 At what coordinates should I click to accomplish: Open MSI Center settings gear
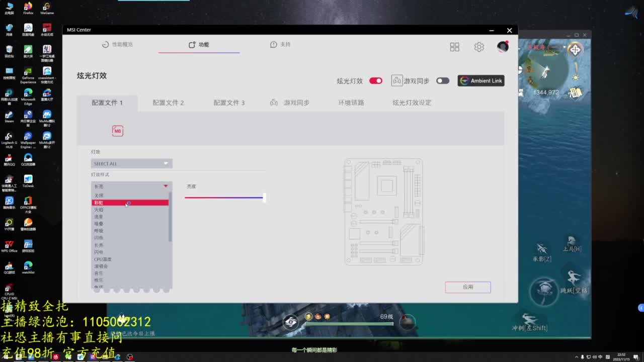pos(478,47)
